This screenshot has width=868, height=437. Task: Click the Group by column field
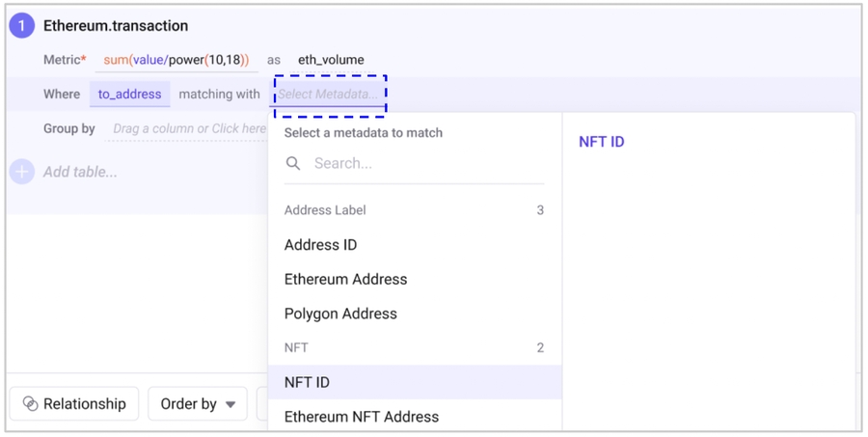188,128
